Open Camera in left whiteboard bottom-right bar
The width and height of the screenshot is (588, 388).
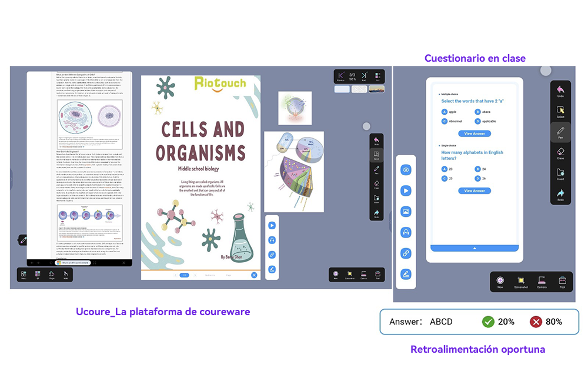coord(364,275)
